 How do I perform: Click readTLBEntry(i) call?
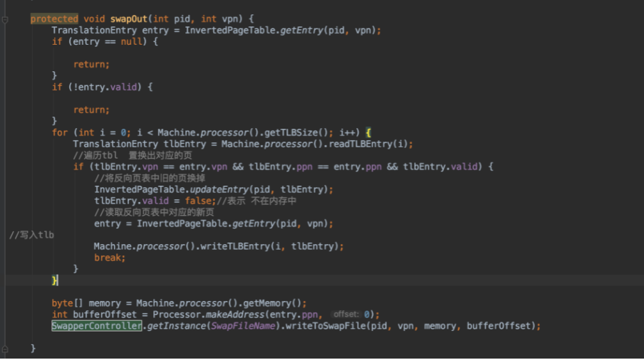[368, 144]
